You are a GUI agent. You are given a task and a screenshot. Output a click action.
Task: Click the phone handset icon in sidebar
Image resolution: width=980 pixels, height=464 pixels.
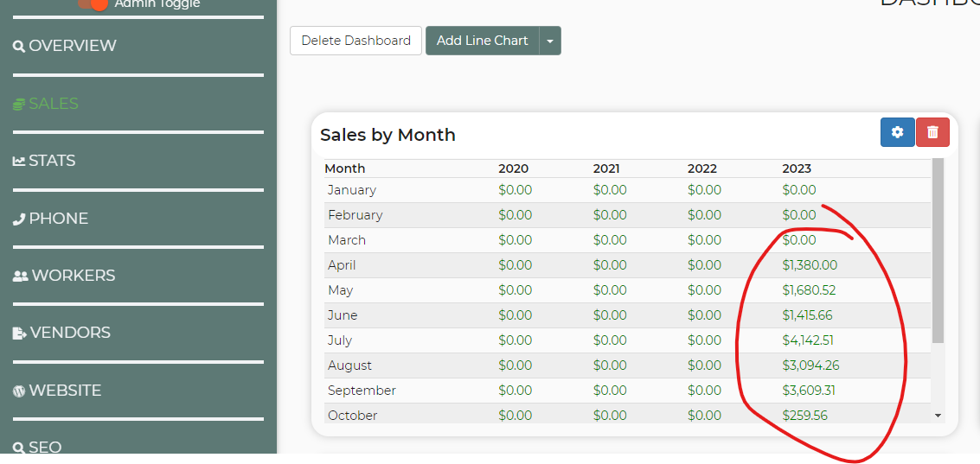(19, 219)
